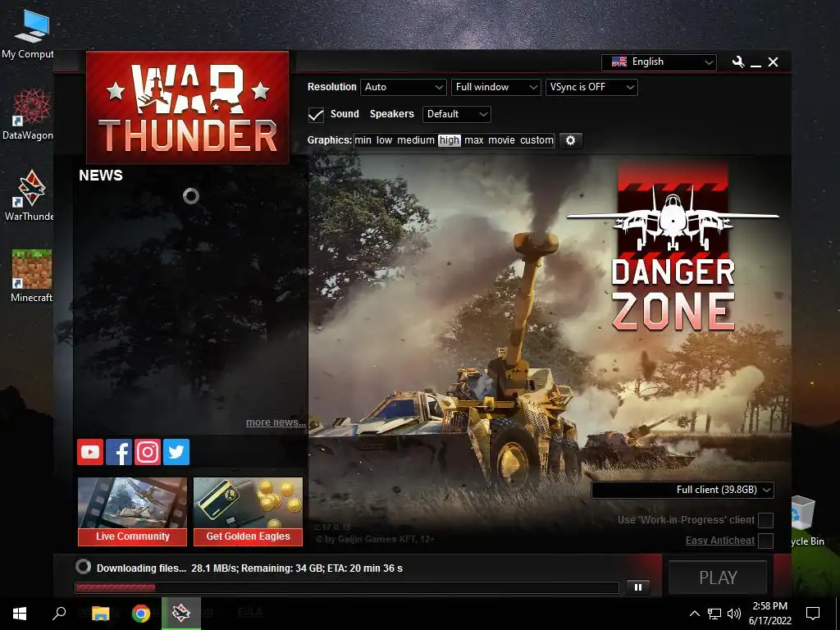Open advanced graphics settings gear
840x630 pixels.
(571, 140)
